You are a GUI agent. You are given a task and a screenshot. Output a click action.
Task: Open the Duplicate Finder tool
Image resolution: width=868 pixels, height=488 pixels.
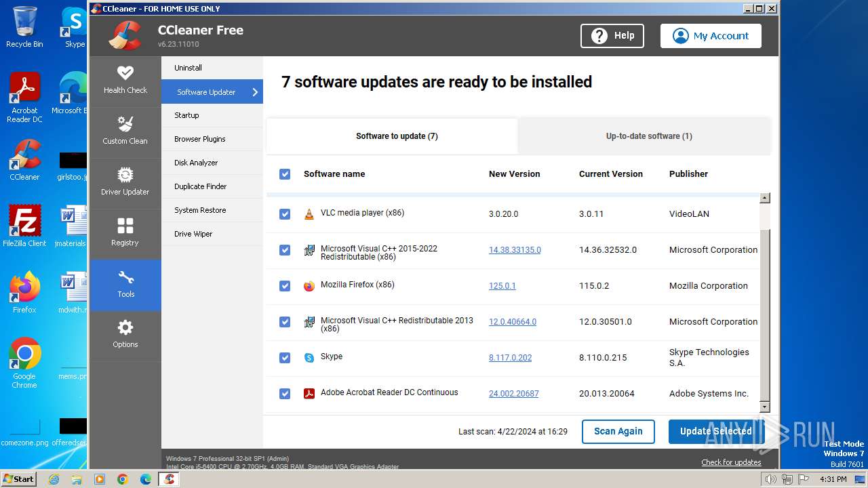[x=212, y=186]
